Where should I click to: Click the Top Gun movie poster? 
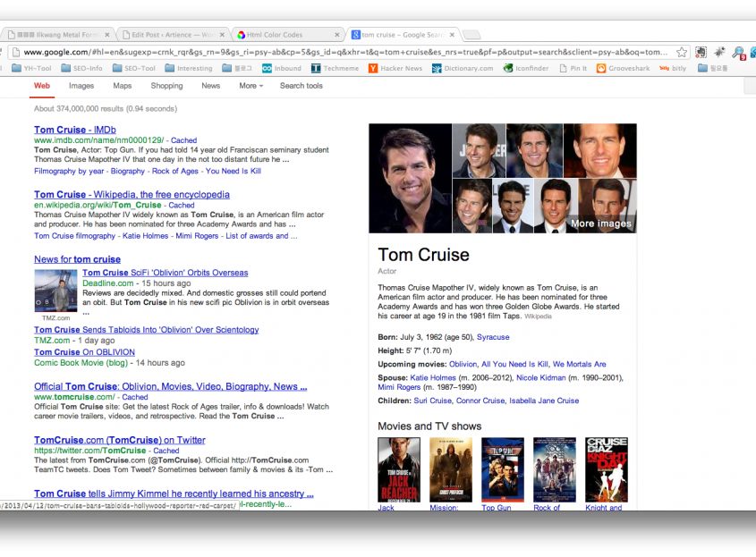click(x=503, y=469)
